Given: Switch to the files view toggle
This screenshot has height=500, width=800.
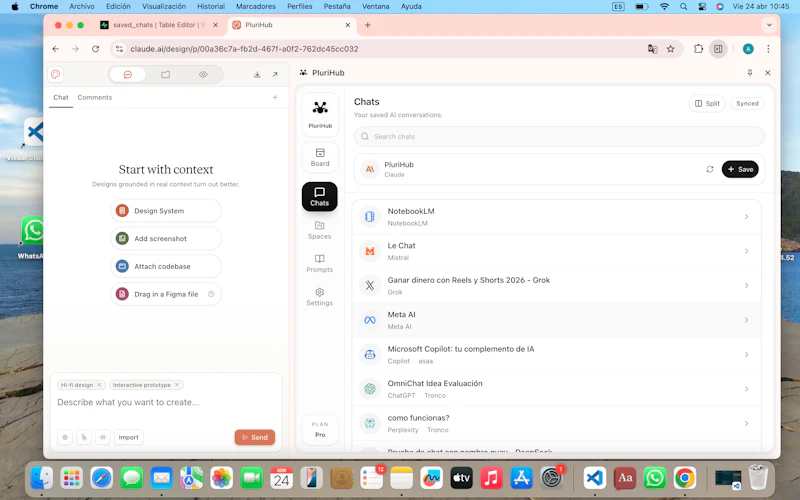Looking at the screenshot, I should 165,74.
